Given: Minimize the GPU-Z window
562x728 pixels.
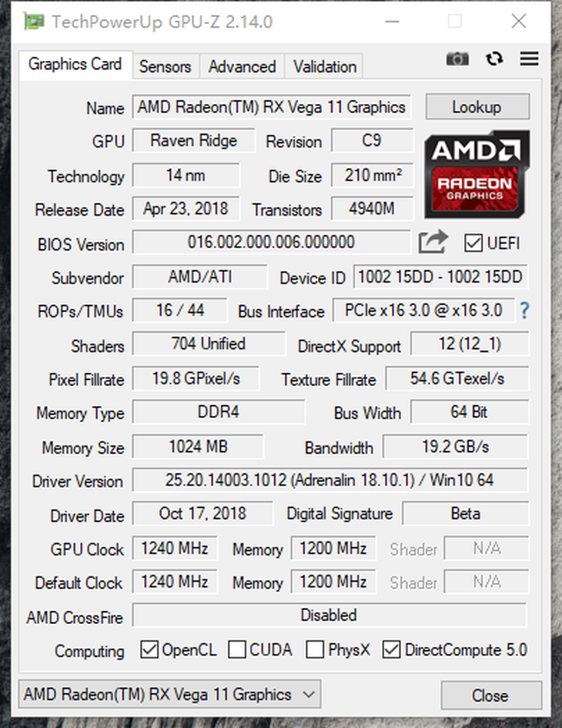Looking at the screenshot, I should (x=392, y=22).
